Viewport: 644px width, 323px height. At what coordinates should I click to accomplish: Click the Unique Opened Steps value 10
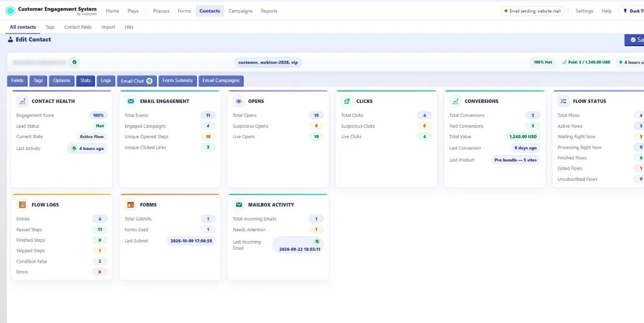pos(208,137)
